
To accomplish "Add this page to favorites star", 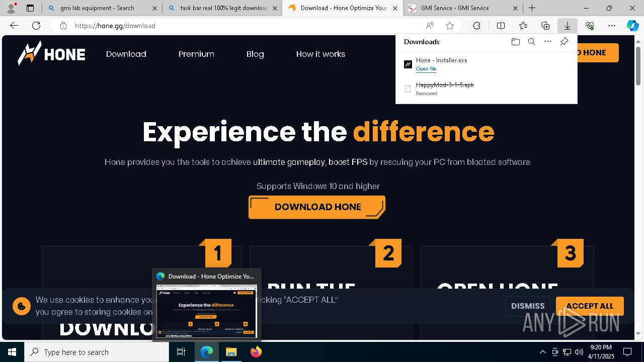I will tap(450, 26).
